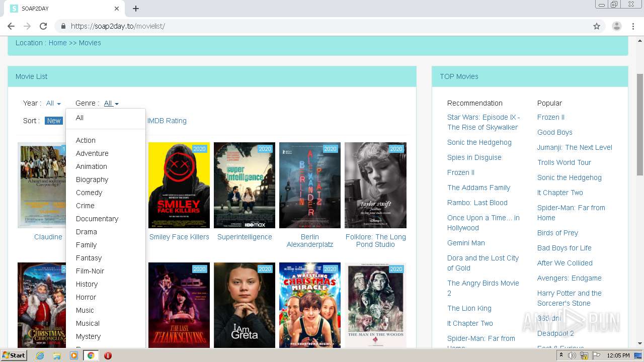Open Avengers: Endgame popular link

569,278
